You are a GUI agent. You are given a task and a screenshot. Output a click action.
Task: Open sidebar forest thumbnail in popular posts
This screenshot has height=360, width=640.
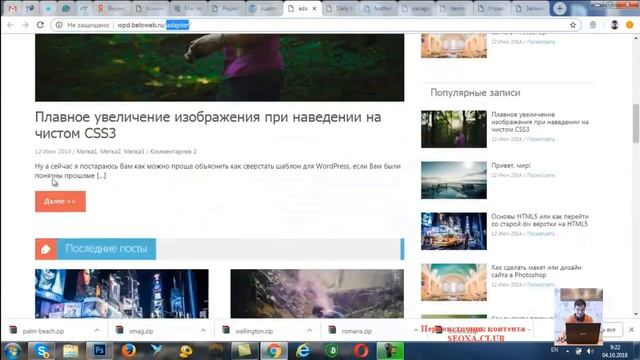point(454,129)
